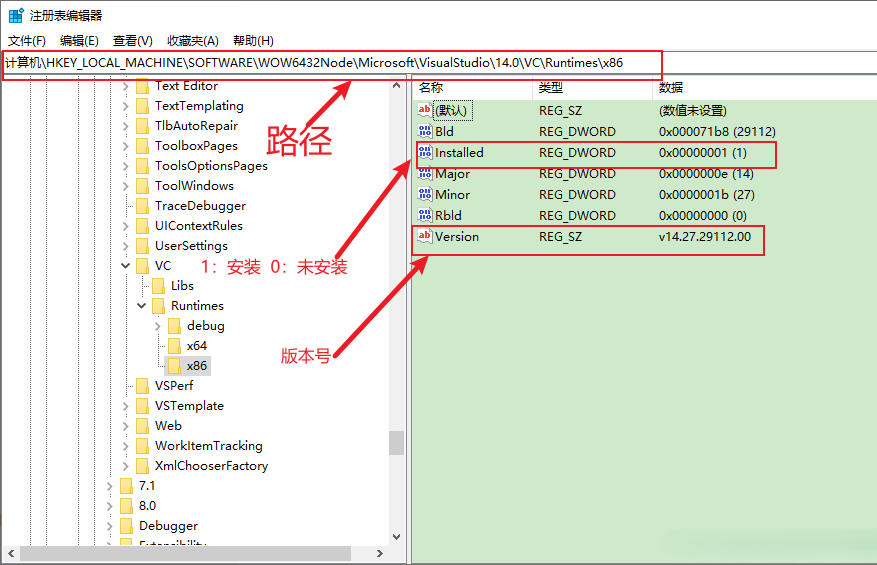Collapse the Runtimes tree node

(142, 306)
